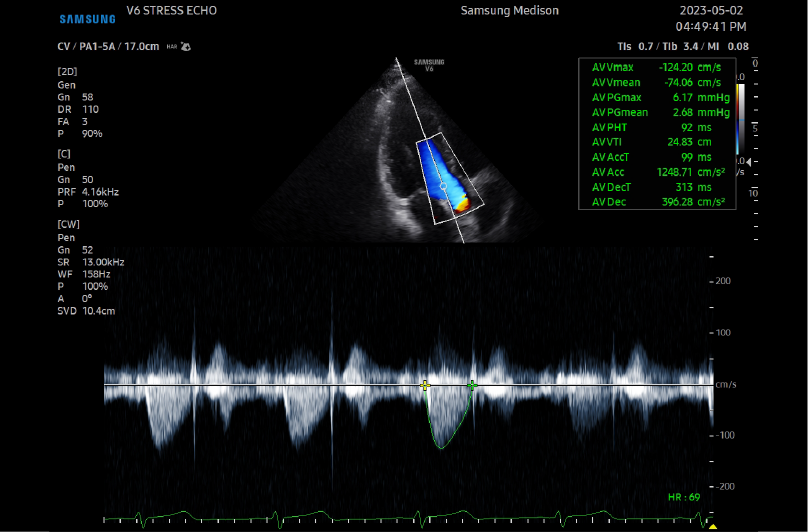
Task: Click the green traced envelope peak of the waveform
Action: pos(442,448)
